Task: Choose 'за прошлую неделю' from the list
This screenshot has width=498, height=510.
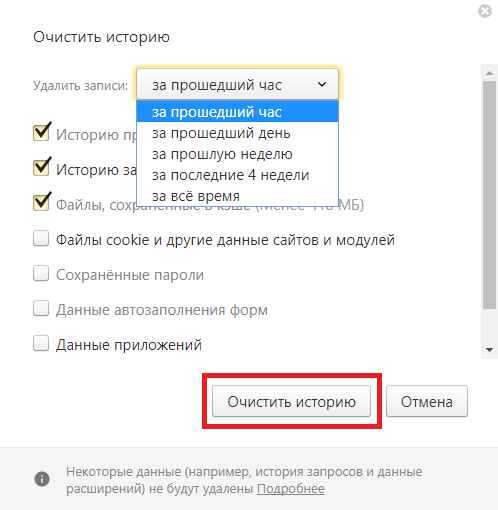Action: click(237, 154)
